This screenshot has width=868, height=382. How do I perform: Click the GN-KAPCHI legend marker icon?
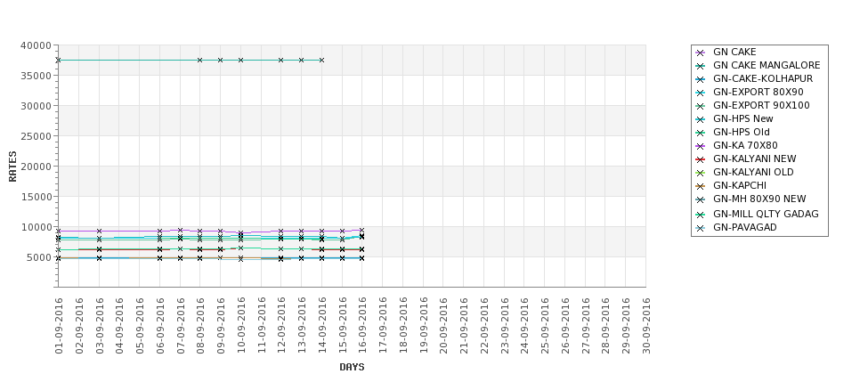click(701, 186)
